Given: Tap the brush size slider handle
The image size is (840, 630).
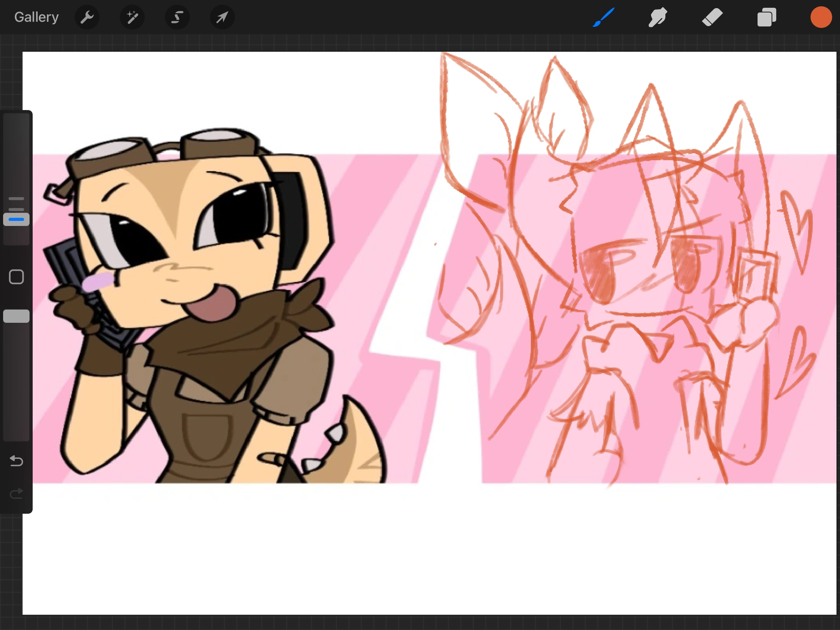Looking at the screenshot, I should pyautogui.click(x=16, y=219).
